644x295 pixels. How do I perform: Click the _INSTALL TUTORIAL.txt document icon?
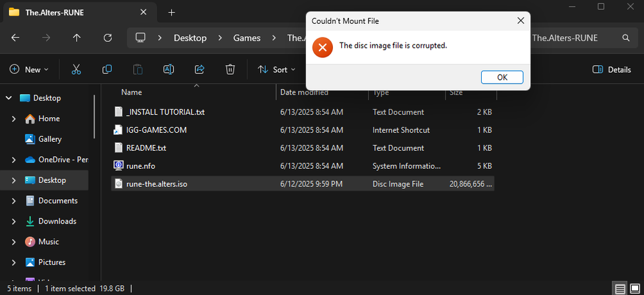[118, 112]
